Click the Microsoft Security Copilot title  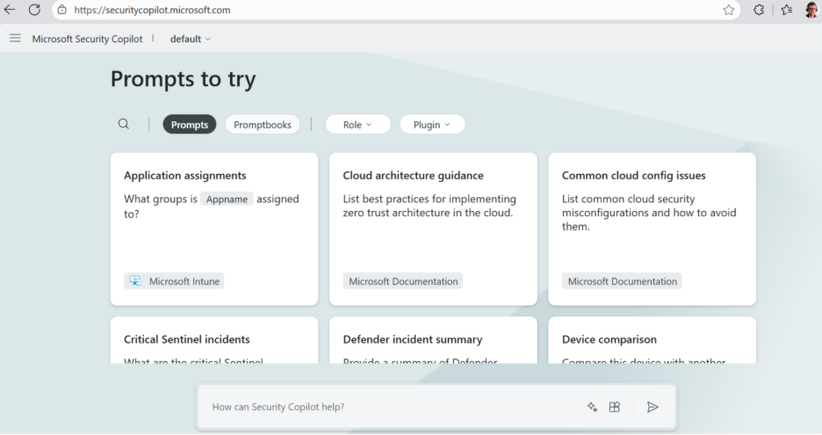(x=87, y=39)
